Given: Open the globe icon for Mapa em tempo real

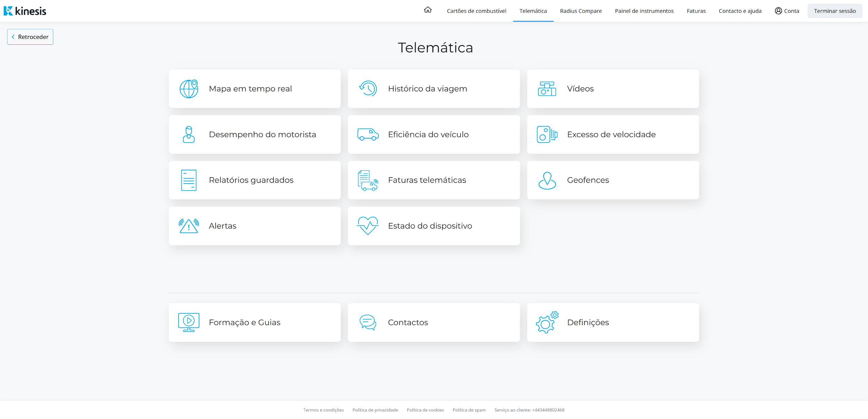Looking at the screenshot, I should [x=189, y=89].
